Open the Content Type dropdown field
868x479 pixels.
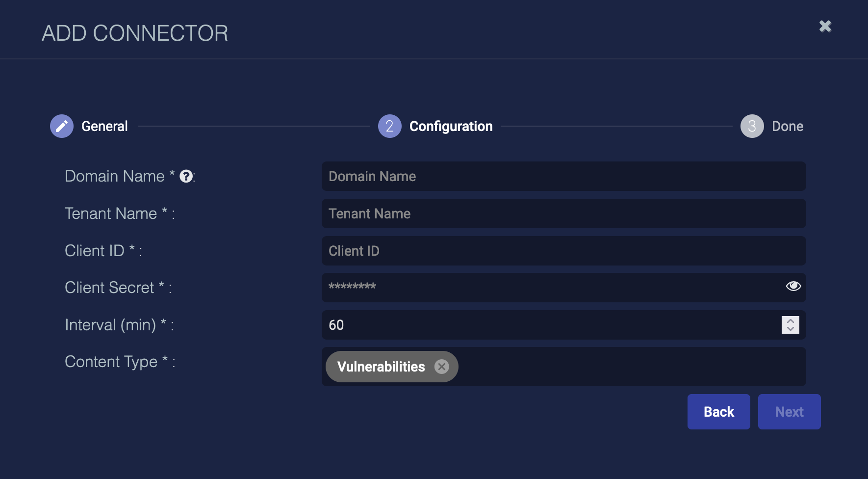click(x=628, y=367)
